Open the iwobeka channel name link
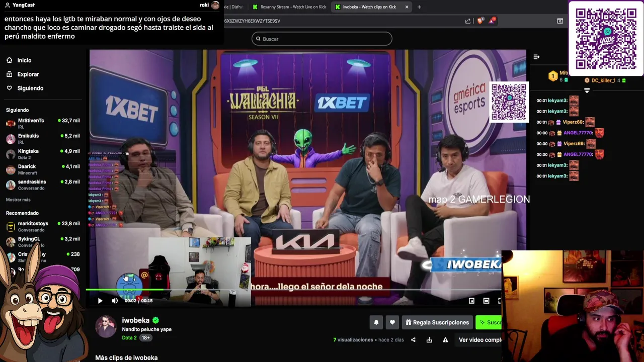This screenshot has width=644, height=362. click(x=136, y=320)
